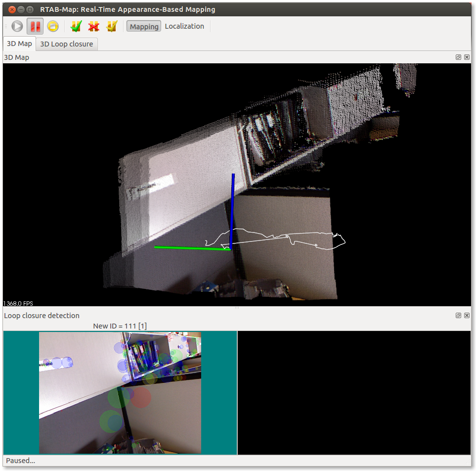476x471 pixels.
Task: Click the camera image with feature circles
Action: (120, 393)
